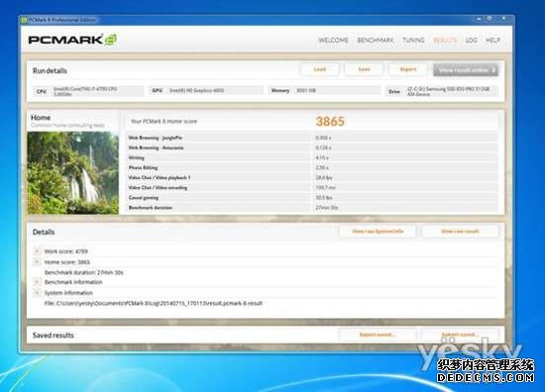
Task: Open the HELP tab
Action: point(492,41)
